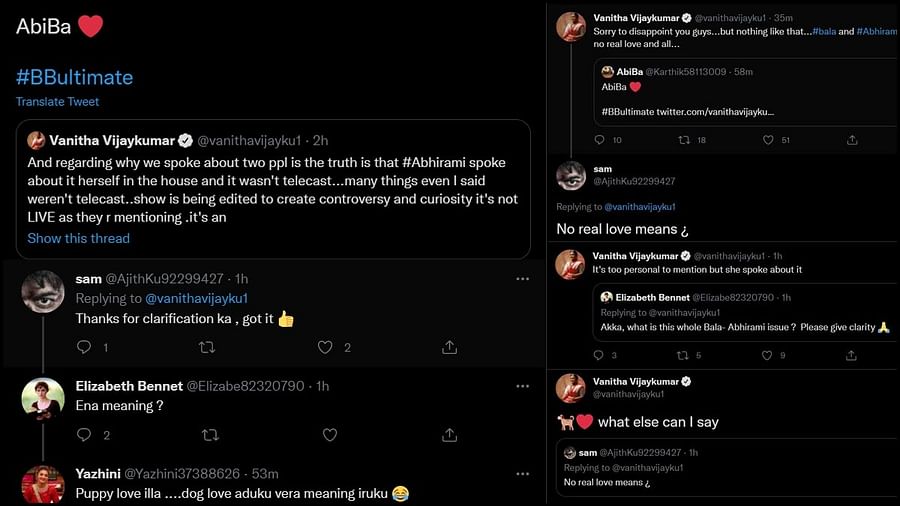Screen dimensions: 900x506
Task: Like Elizabeth Bennet's 'Ena meaning' tweet
Action: click(x=330, y=434)
